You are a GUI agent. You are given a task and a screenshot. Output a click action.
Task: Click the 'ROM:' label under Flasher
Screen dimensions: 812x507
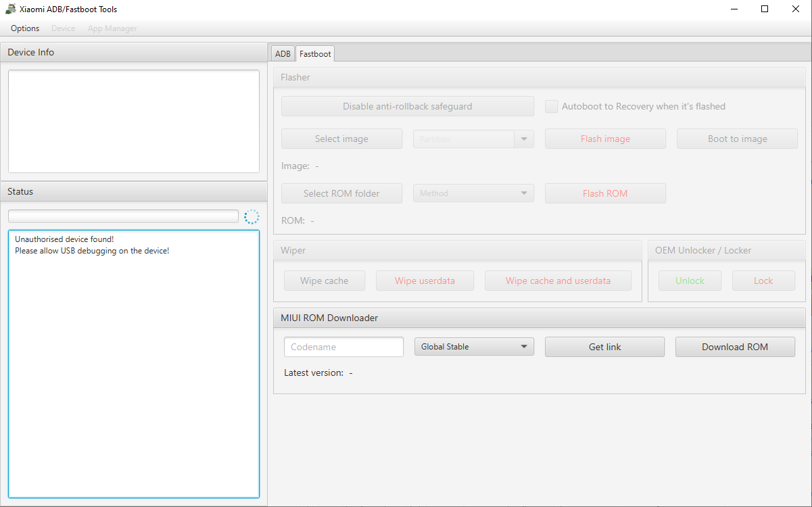click(x=293, y=220)
